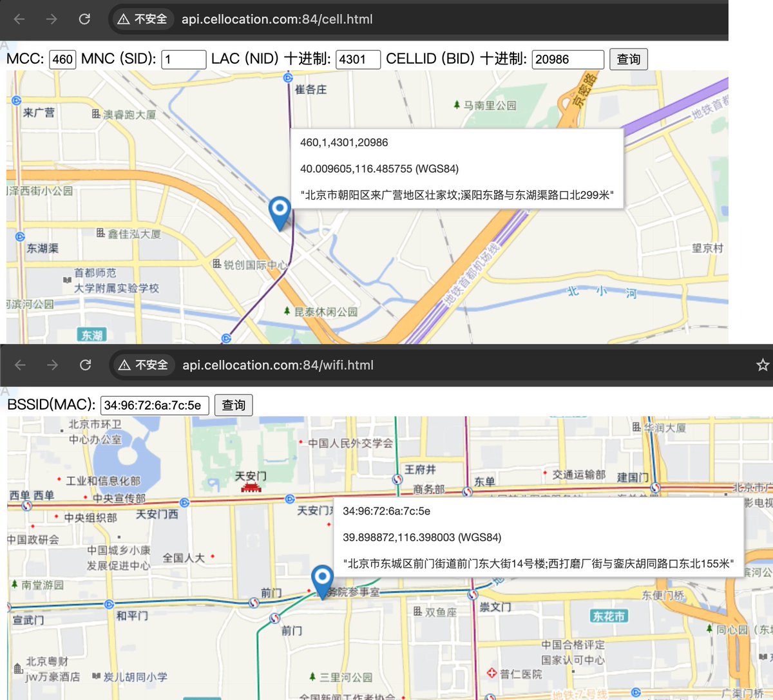Click the 34:96:72:6a:7c:5e popup text
773x700 pixels.
pyautogui.click(x=386, y=511)
